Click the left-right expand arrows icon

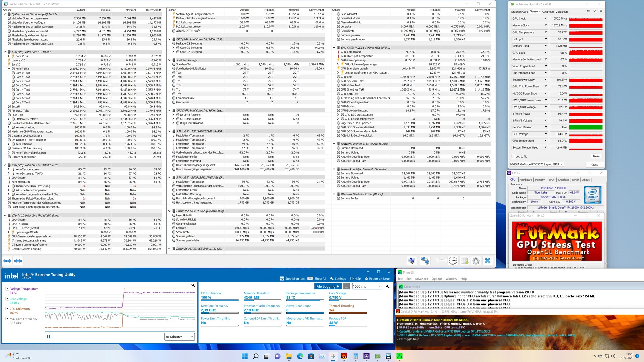[x=7, y=261]
